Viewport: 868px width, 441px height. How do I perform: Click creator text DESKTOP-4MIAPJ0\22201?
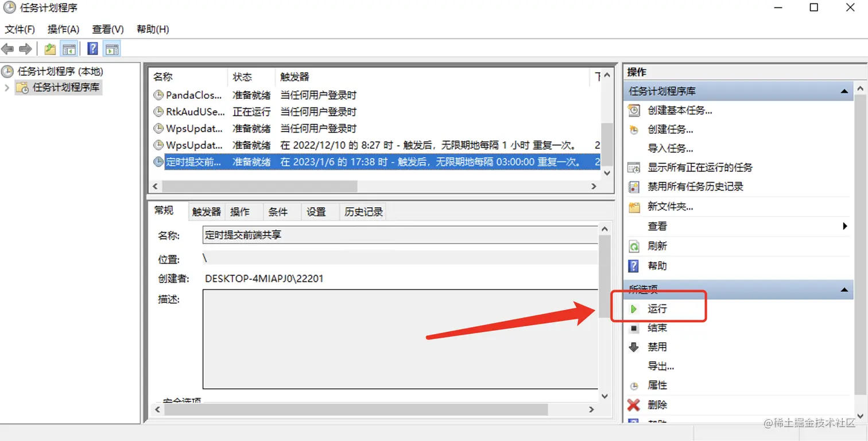click(264, 279)
